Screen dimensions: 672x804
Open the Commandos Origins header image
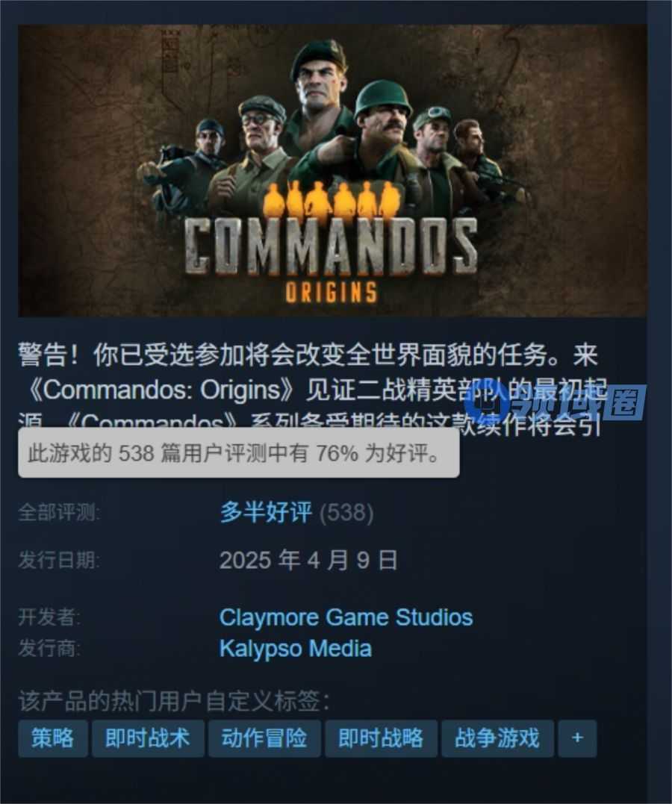[332, 170]
